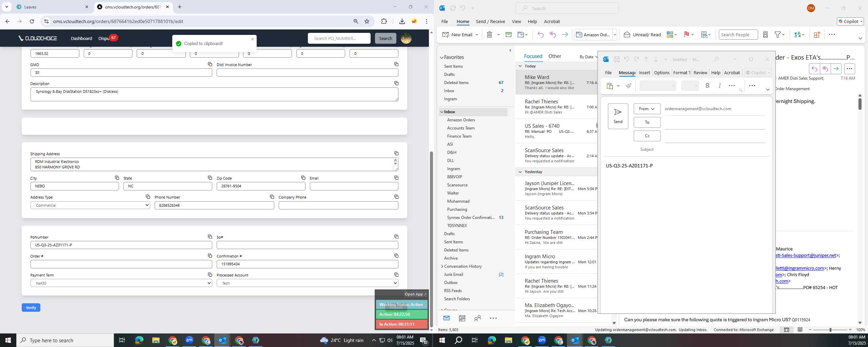Image resolution: width=868 pixels, height=347 pixels.
Task: Expand Conversation History folder
Action: (442, 266)
